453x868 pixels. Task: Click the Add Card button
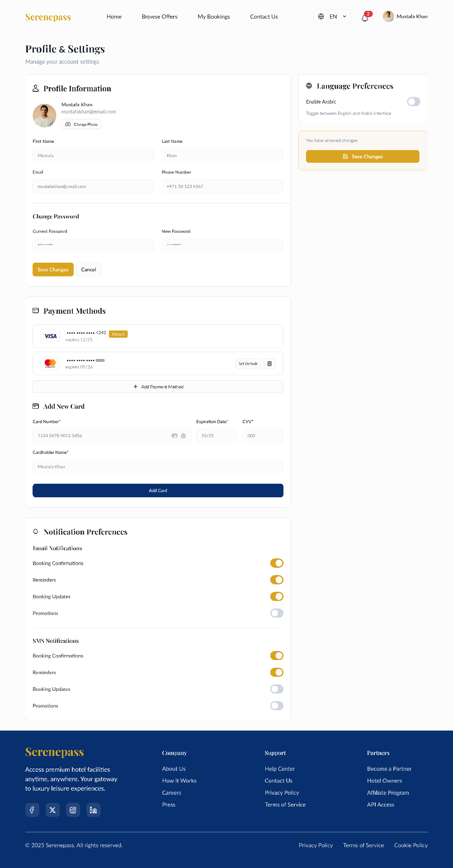[x=158, y=491]
